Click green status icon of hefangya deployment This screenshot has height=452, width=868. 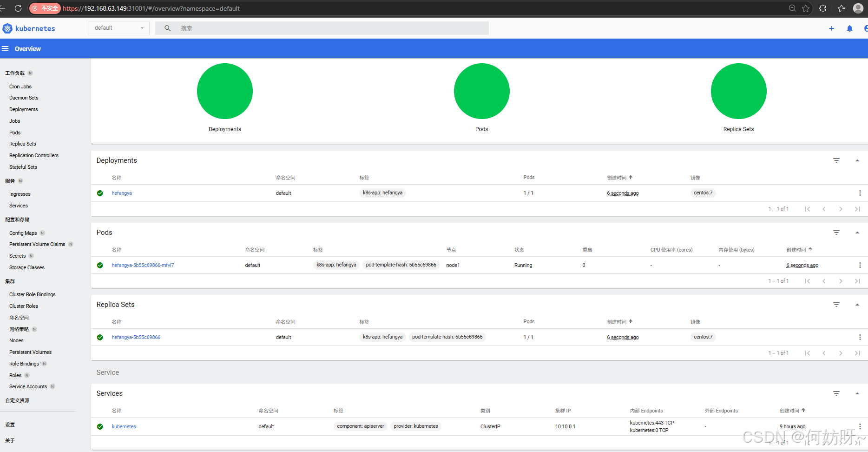point(100,193)
